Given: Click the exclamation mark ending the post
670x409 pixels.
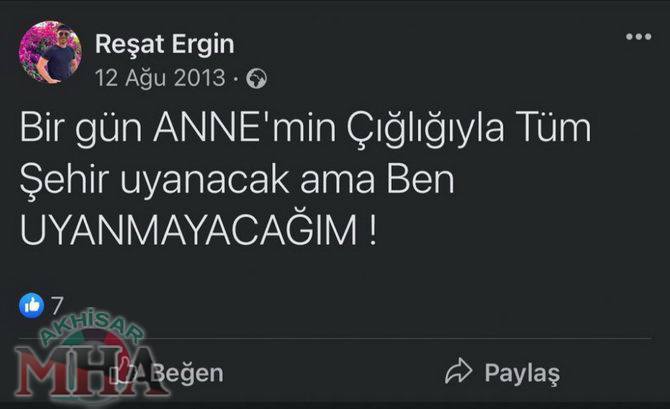Looking at the screenshot, I should pos(372,231).
